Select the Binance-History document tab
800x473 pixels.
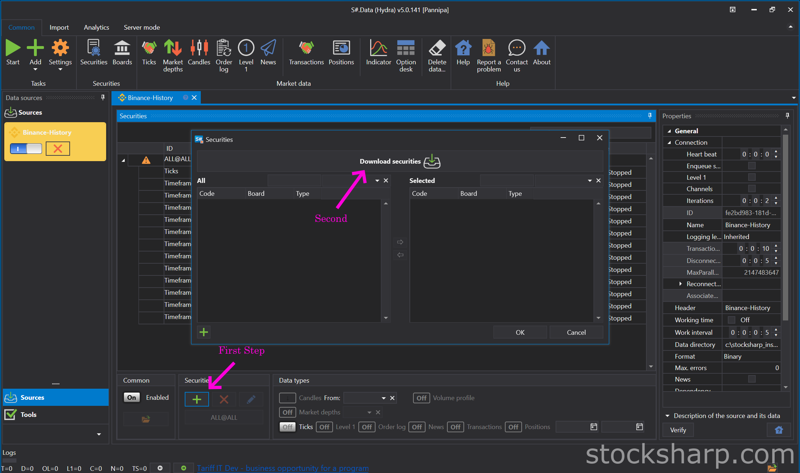[148, 98]
